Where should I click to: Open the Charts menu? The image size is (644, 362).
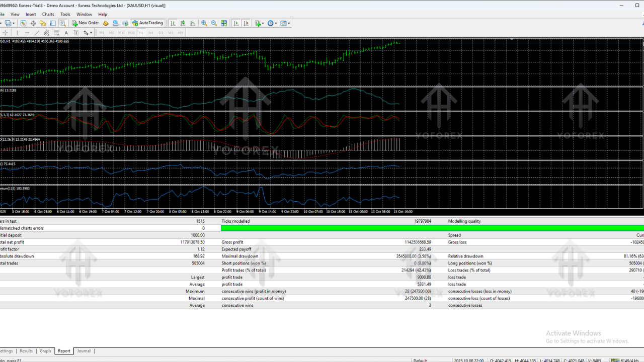48,15
